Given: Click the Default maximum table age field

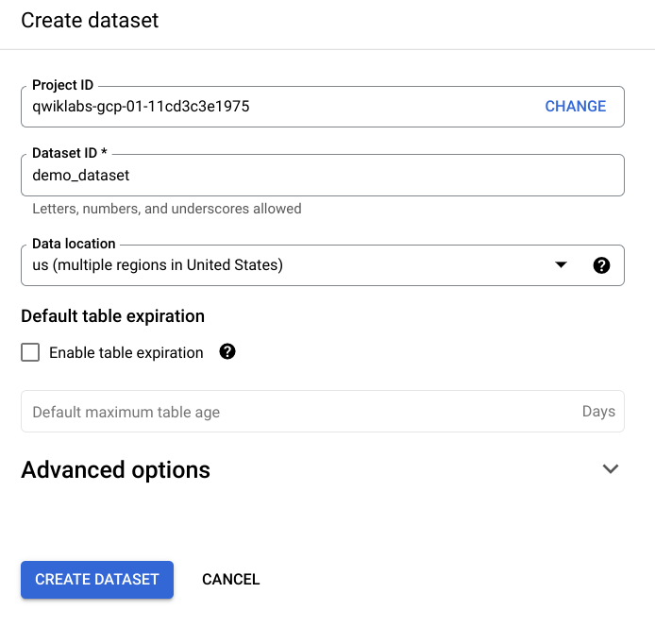Looking at the screenshot, I should (323, 412).
